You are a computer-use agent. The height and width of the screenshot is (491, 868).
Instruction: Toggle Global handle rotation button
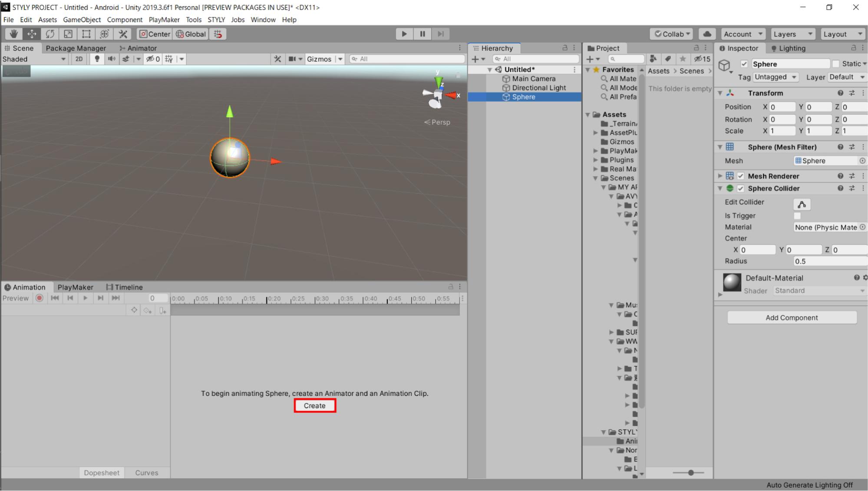191,34
